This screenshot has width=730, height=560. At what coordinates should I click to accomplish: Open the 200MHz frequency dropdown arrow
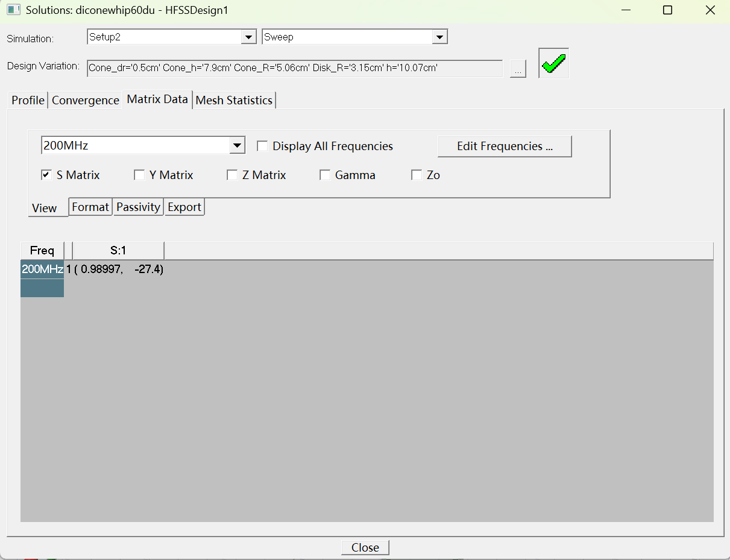pos(238,145)
